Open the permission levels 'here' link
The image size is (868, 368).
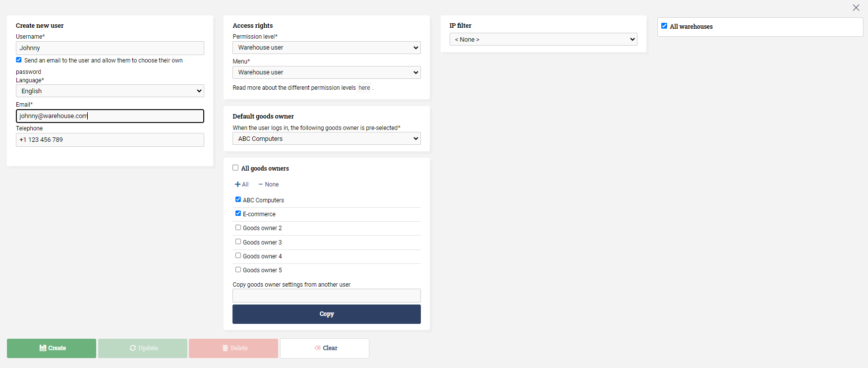[x=364, y=88]
